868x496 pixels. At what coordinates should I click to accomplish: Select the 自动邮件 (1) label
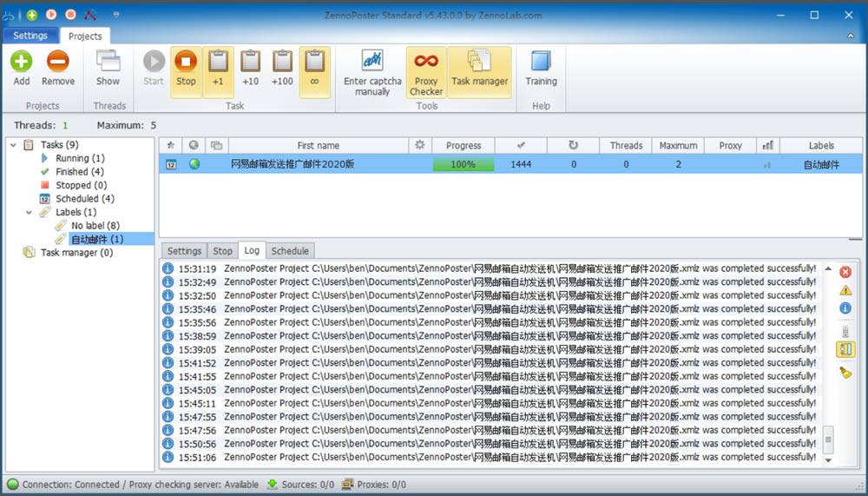pos(97,240)
